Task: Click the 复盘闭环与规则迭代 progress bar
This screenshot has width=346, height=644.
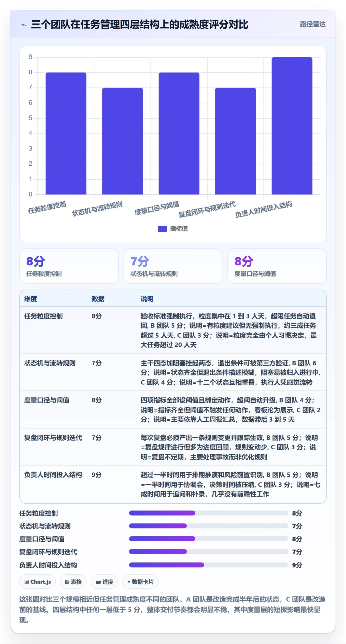Action: click(208, 552)
